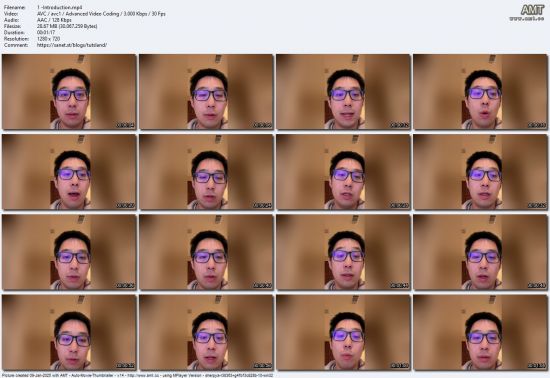Select fourth thumbnail in the second row
This screenshot has height=378, width=550.
[x=481, y=172]
